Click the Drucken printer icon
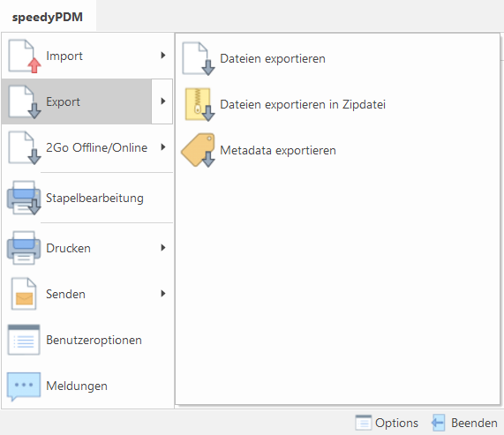 click(x=24, y=248)
